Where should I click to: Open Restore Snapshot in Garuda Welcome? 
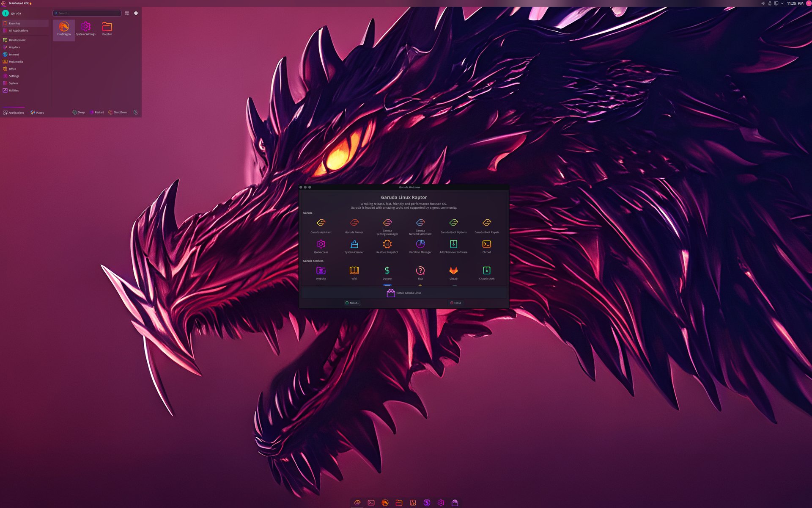387,245
